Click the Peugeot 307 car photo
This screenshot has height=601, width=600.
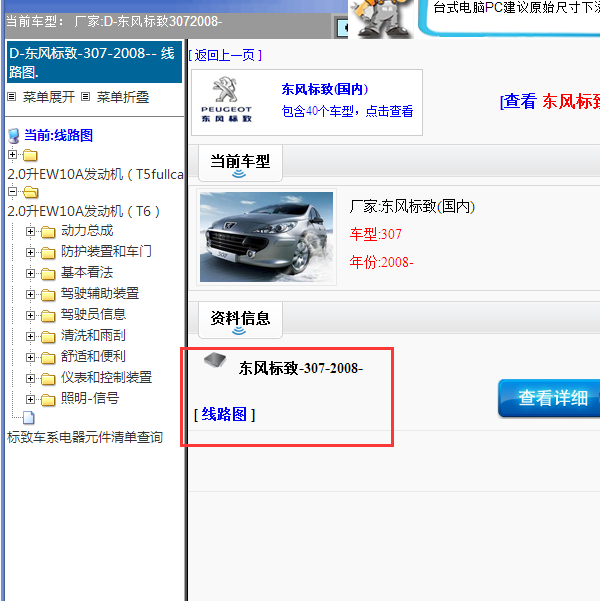pos(266,237)
